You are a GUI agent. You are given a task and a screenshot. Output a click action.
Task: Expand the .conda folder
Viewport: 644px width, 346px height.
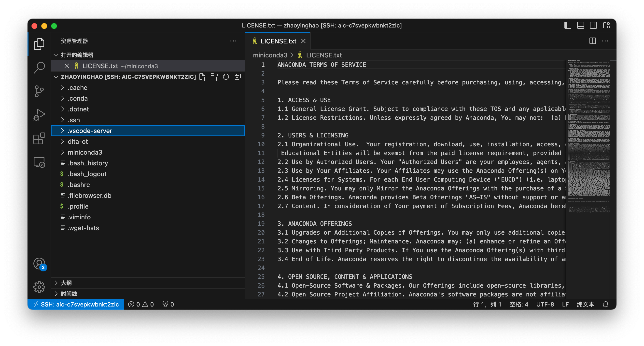pyautogui.click(x=148, y=98)
